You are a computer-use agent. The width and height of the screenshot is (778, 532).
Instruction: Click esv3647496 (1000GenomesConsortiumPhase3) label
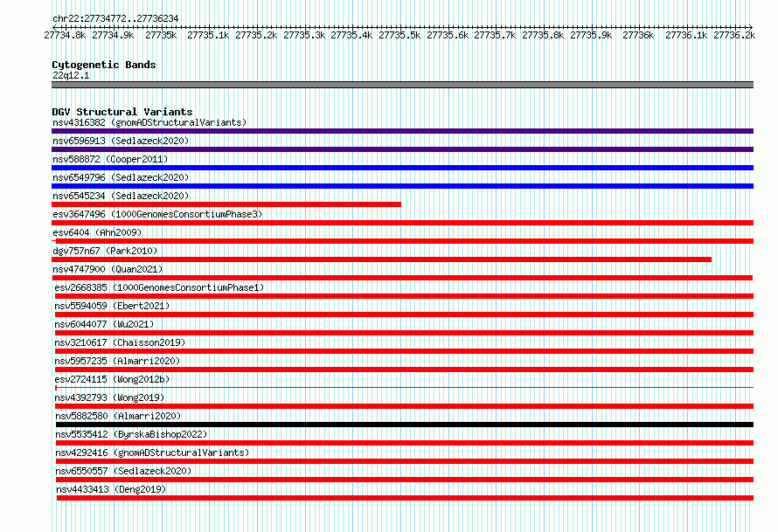coord(157,214)
